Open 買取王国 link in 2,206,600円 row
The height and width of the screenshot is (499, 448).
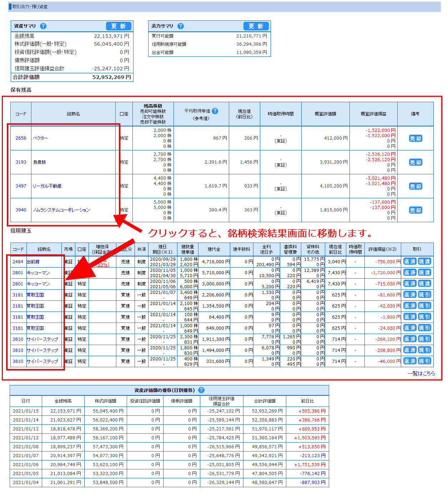35,295
